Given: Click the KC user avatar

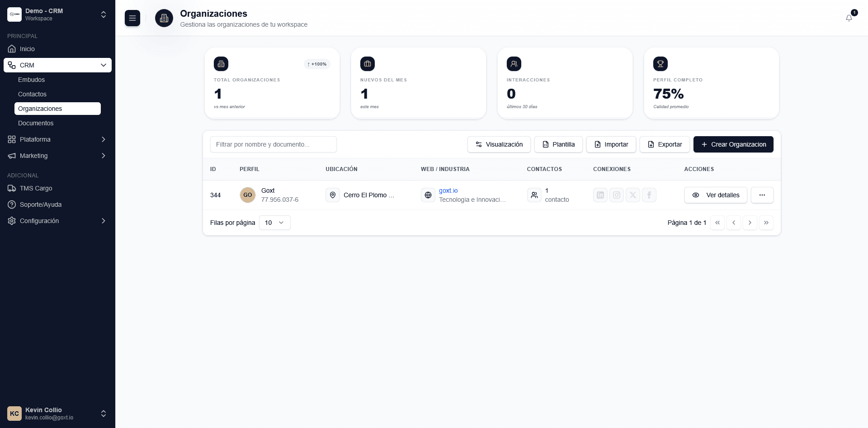Looking at the screenshot, I should tap(14, 414).
